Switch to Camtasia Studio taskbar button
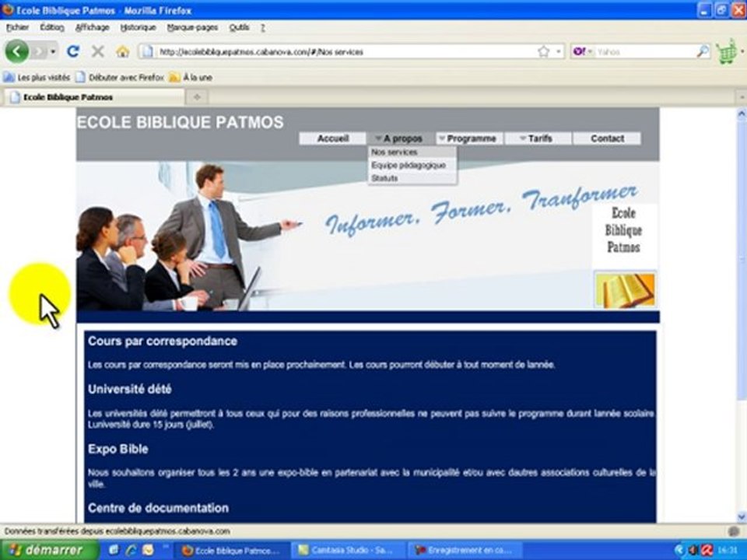Image resolution: width=747 pixels, height=560 pixels. tap(347, 551)
